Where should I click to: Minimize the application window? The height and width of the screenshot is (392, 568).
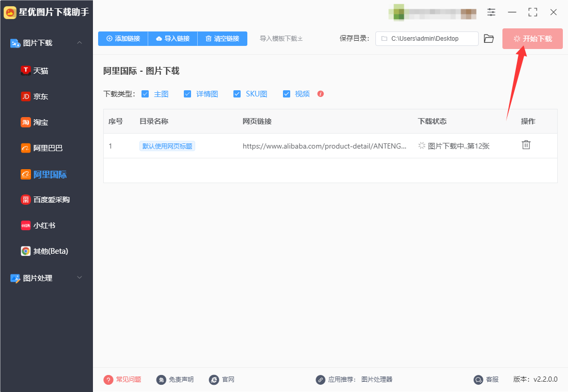point(512,12)
